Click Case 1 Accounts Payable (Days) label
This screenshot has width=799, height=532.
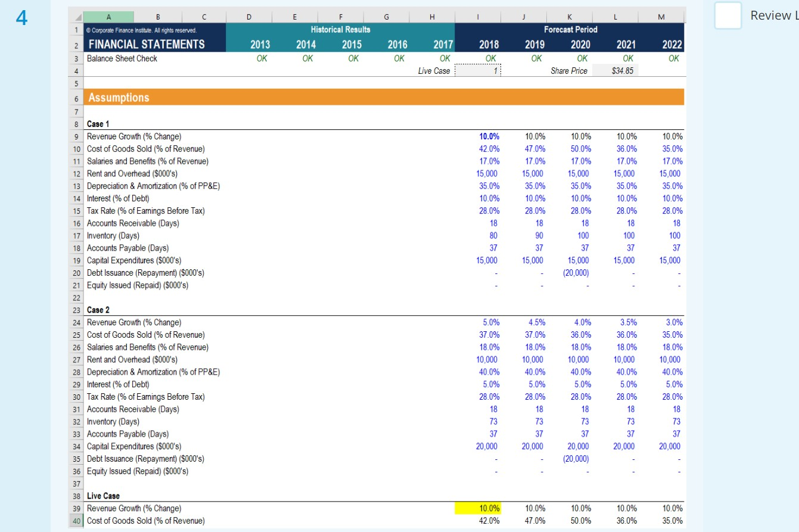[128, 248]
